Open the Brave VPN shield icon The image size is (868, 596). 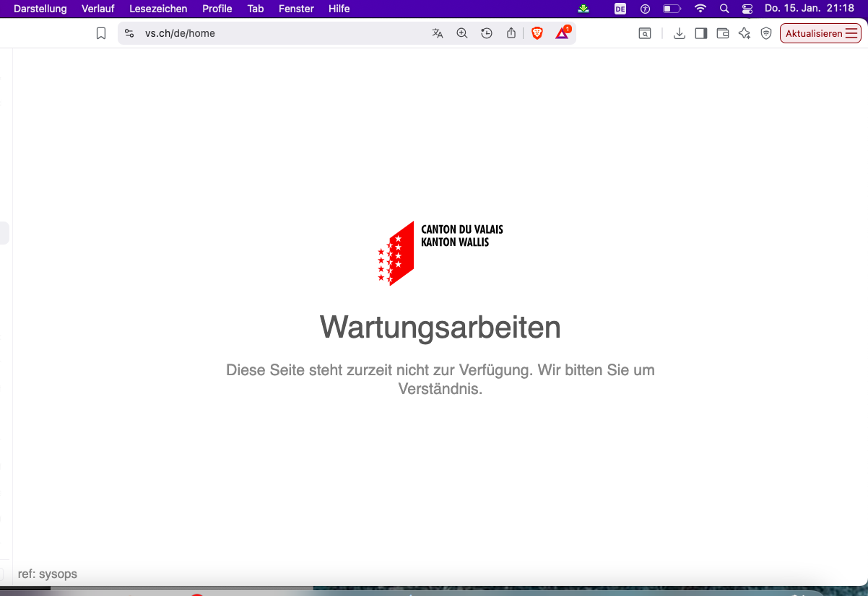[765, 33]
